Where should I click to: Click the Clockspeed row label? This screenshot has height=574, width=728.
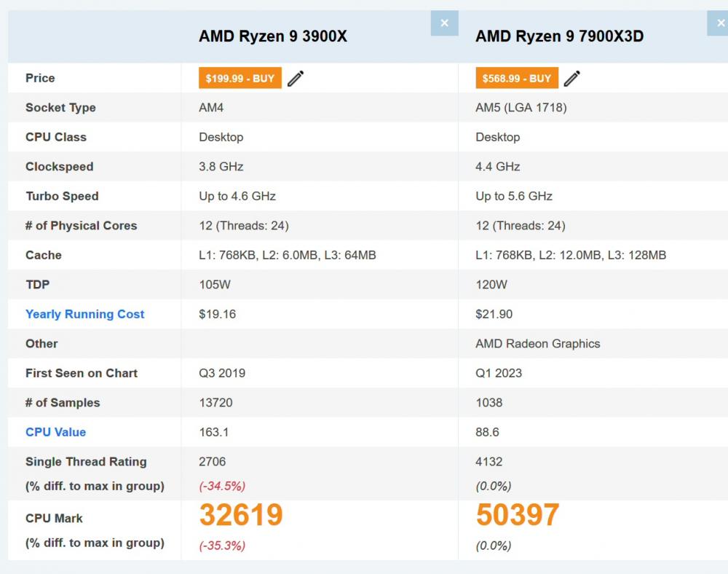tap(60, 166)
